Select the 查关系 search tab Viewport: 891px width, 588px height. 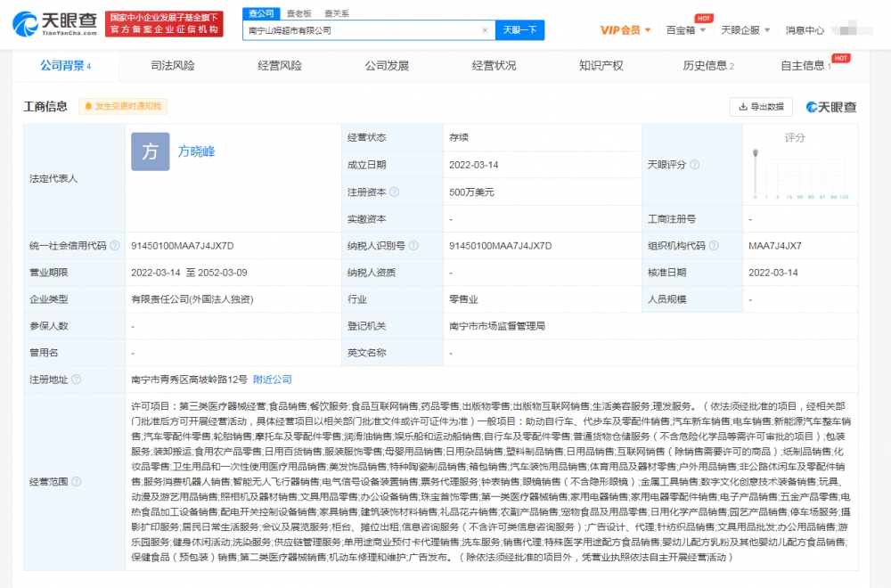[x=337, y=13]
